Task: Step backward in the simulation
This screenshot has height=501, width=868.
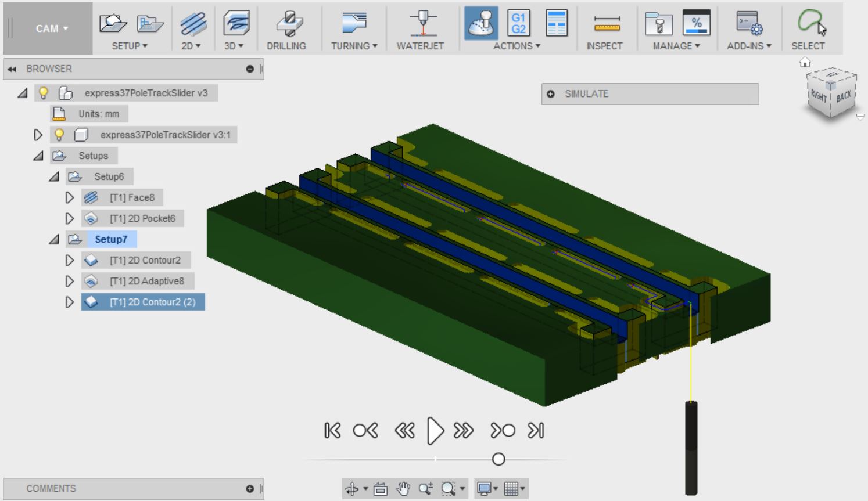Action: [x=404, y=431]
